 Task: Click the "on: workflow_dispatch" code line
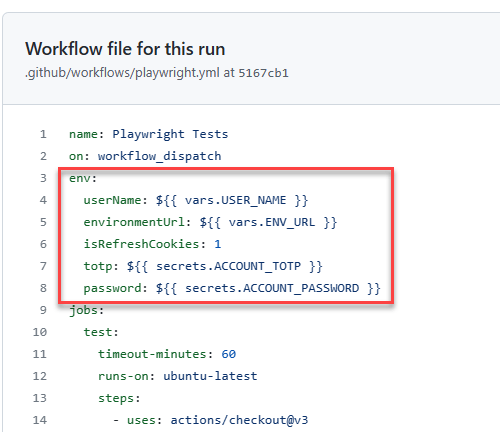point(145,156)
